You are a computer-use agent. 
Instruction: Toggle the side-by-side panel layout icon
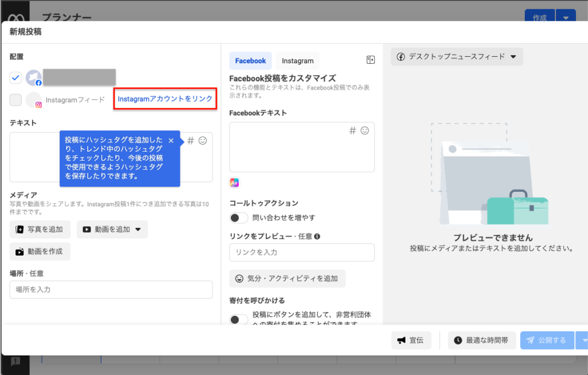click(370, 60)
